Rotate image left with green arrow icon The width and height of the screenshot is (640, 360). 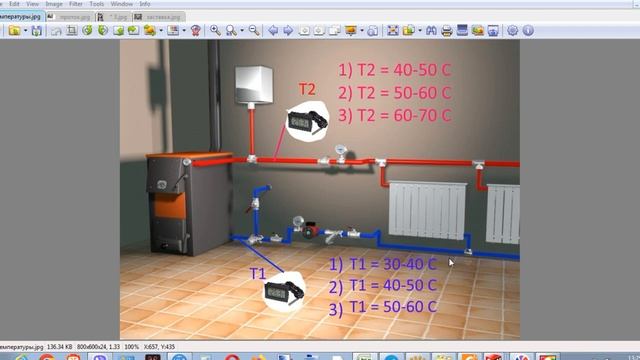[87, 31]
